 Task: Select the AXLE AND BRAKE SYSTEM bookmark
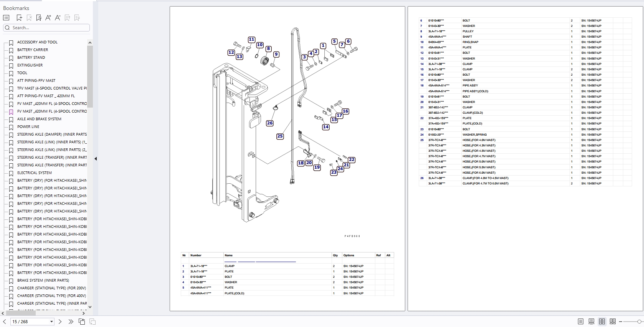tap(39, 119)
